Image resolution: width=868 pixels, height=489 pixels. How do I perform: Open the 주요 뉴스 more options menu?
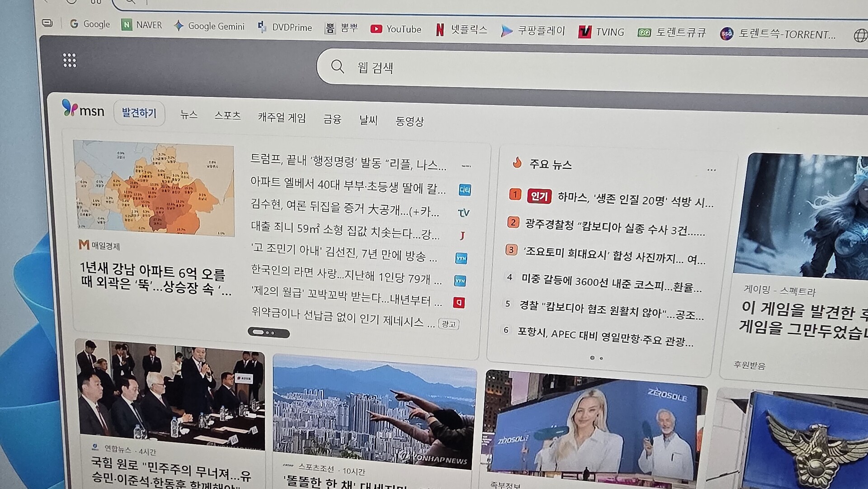(x=711, y=170)
